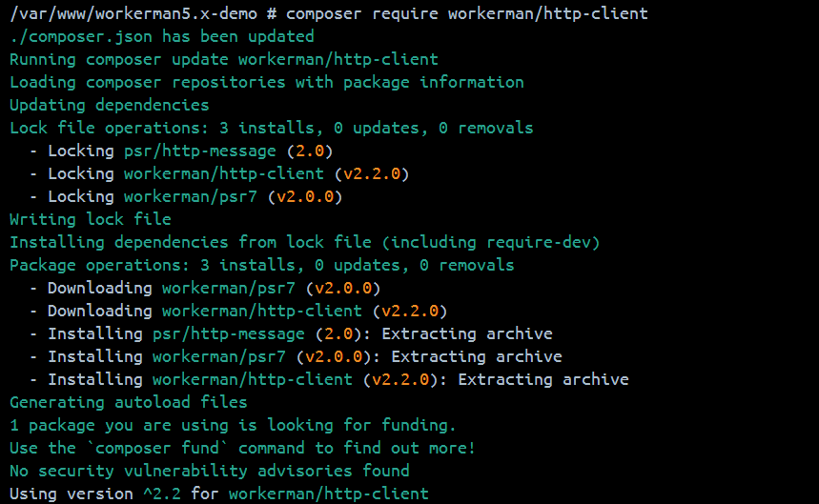Click 'Loading composer repositories' line
The height and width of the screenshot is (504, 819).
tap(266, 82)
